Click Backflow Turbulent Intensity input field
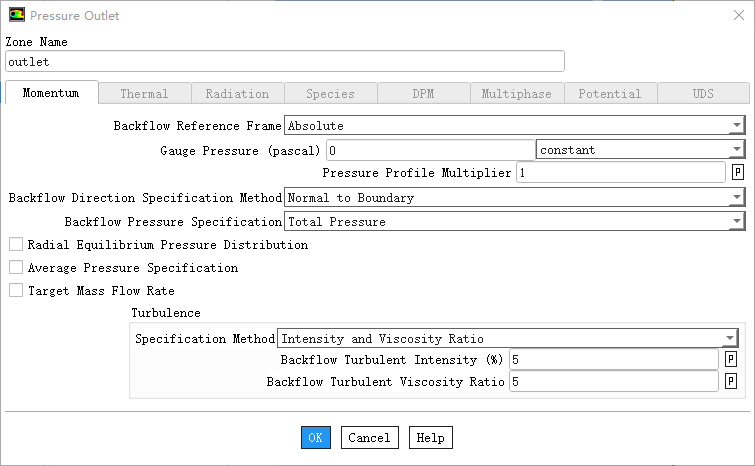Viewport: 755px width, 466px height. [x=612, y=359]
